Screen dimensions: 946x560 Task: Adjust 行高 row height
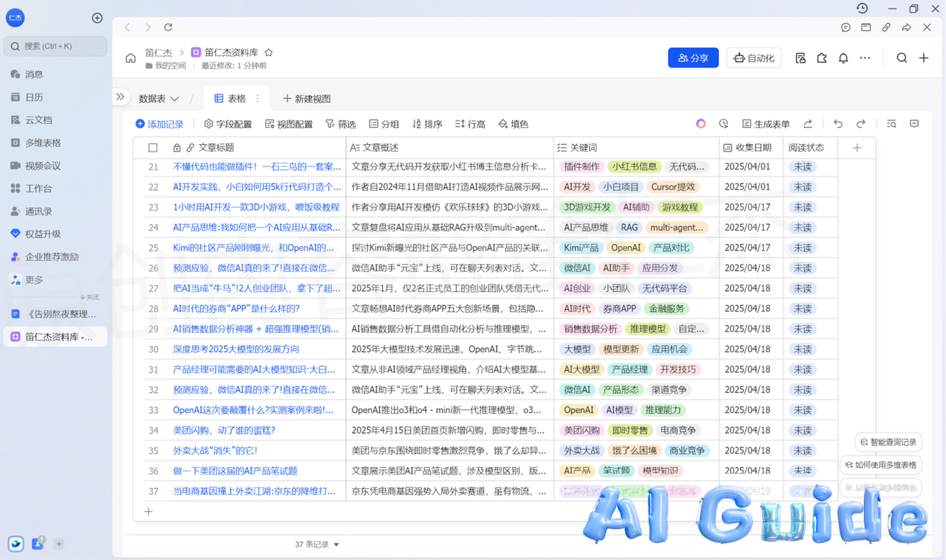point(470,124)
